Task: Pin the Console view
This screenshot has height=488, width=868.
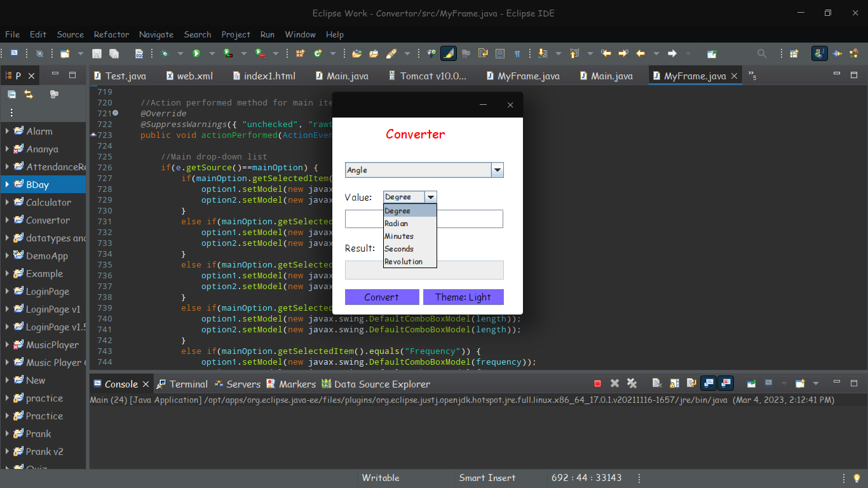Action: (x=751, y=383)
